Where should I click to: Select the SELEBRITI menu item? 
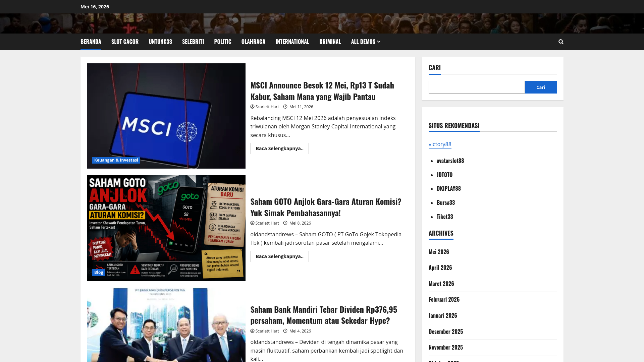click(x=193, y=42)
